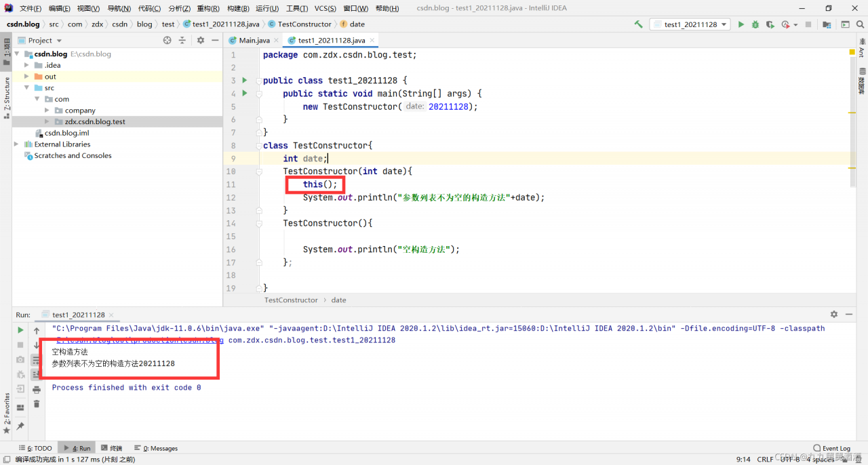Open Project panel gear settings

201,41
